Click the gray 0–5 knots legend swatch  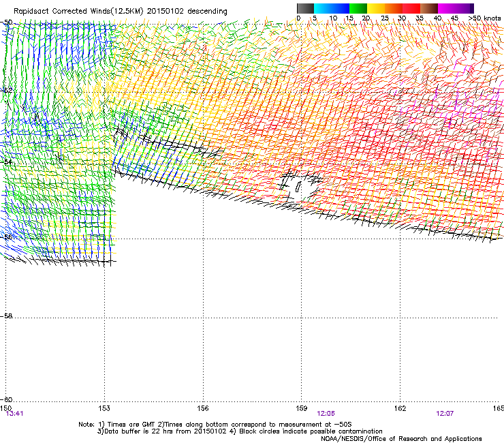click(x=305, y=8)
